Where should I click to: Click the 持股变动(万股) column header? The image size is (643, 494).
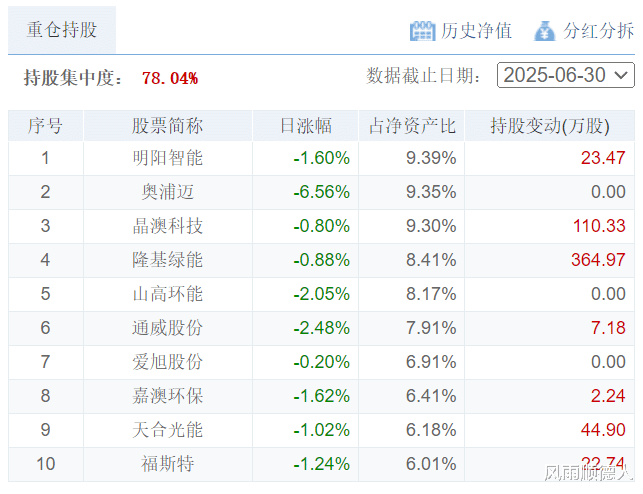[550, 125]
